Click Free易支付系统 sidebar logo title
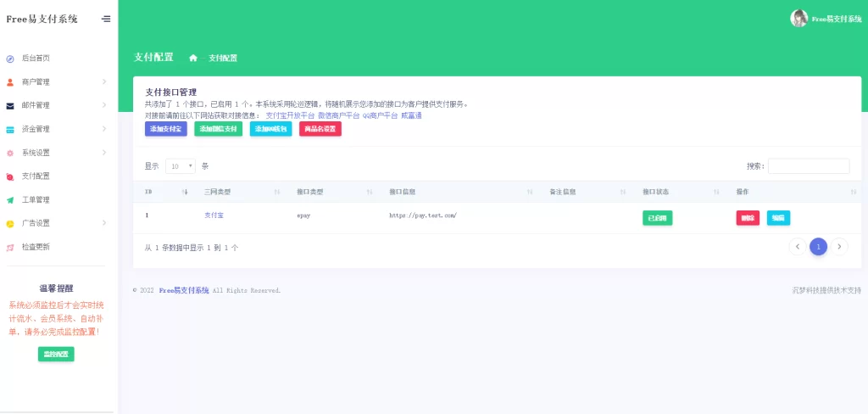Image resolution: width=868 pixels, height=414 pixels. tap(42, 19)
